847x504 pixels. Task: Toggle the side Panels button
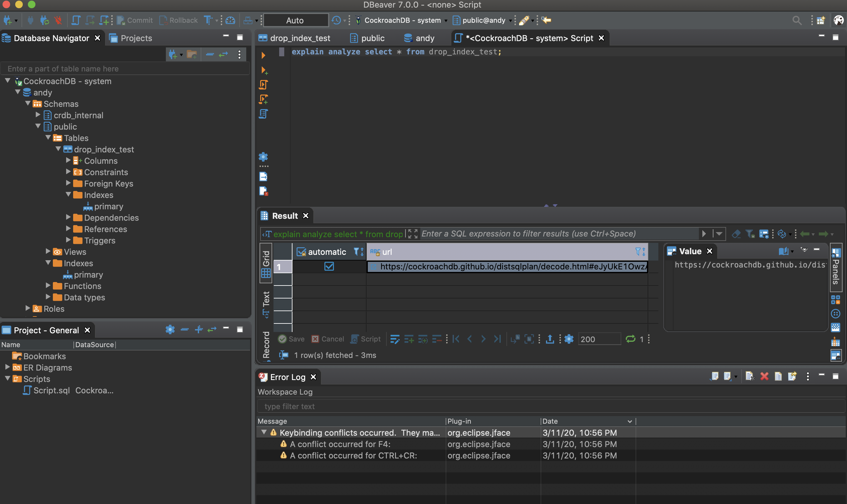click(x=835, y=267)
